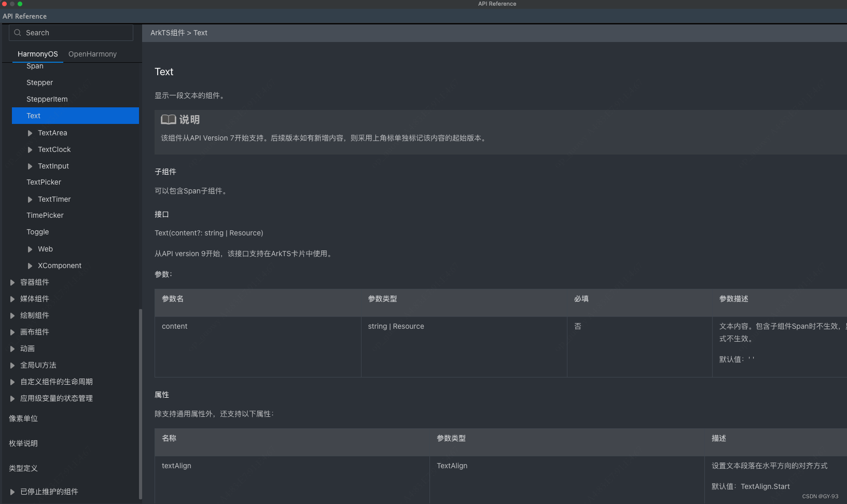Click the ArkTS组件 > Text breadcrumb
Viewport: 847px width, 504px height.
[x=179, y=33]
